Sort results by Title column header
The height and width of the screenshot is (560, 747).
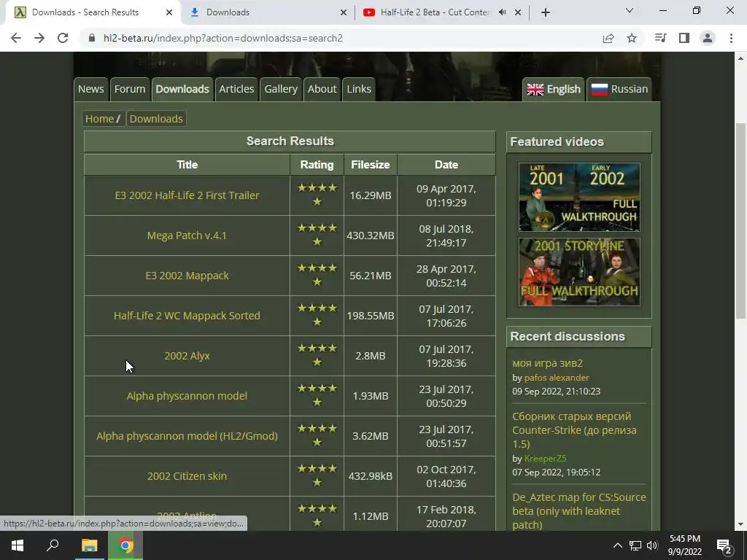(187, 165)
